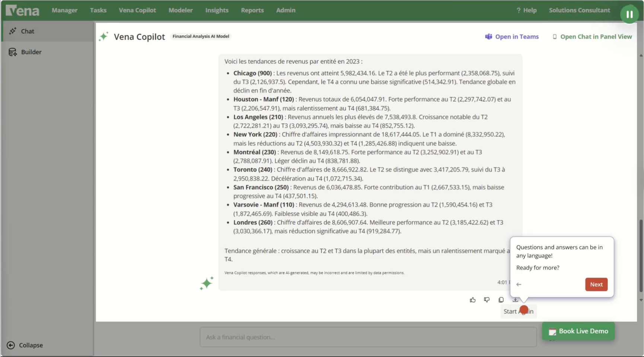Viewport: 644px width, 357px height.
Task: Click the Ask a financial question field
Action: coord(368,337)
